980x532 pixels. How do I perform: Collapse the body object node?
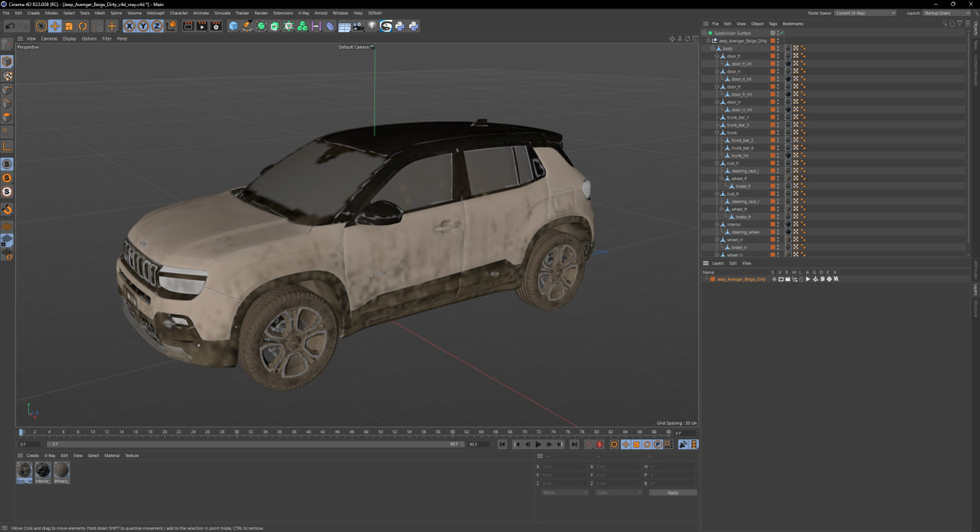coord(713,48)
